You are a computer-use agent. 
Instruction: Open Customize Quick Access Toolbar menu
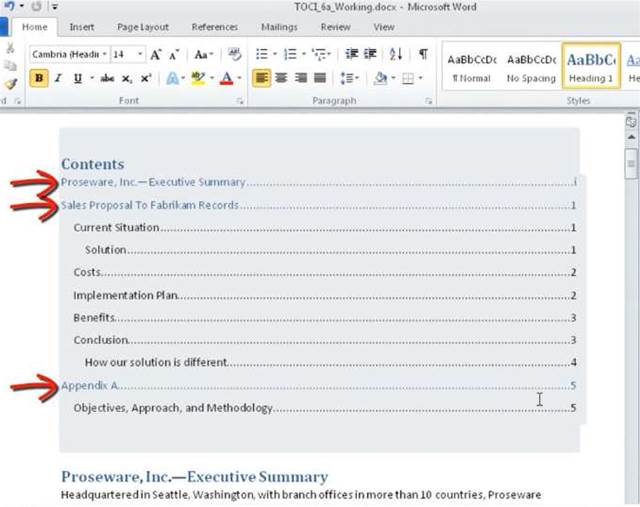pos(55,7)
